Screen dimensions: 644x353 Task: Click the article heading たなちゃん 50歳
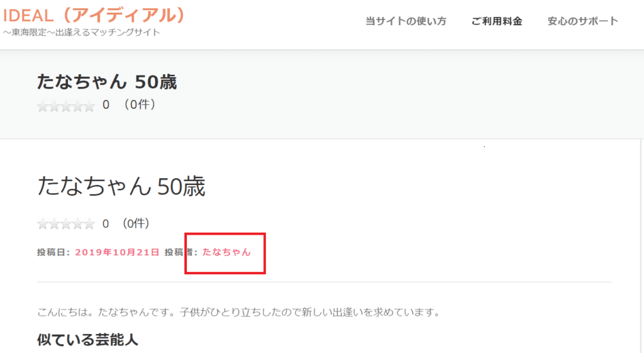coord(121,186)
